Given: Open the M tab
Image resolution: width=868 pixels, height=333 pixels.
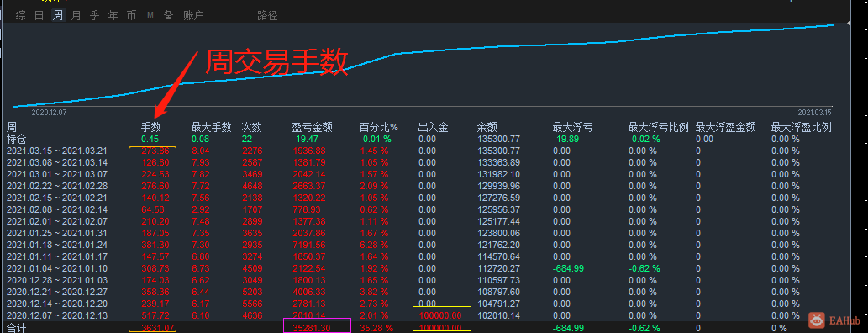Looking at the screenshot, I should pos(150,15).
